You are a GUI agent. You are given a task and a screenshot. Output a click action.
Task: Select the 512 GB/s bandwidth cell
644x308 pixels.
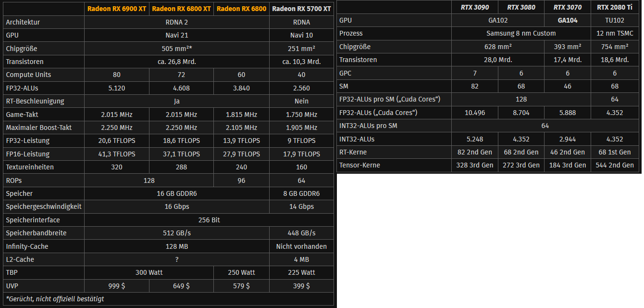[x=177, y=233]
